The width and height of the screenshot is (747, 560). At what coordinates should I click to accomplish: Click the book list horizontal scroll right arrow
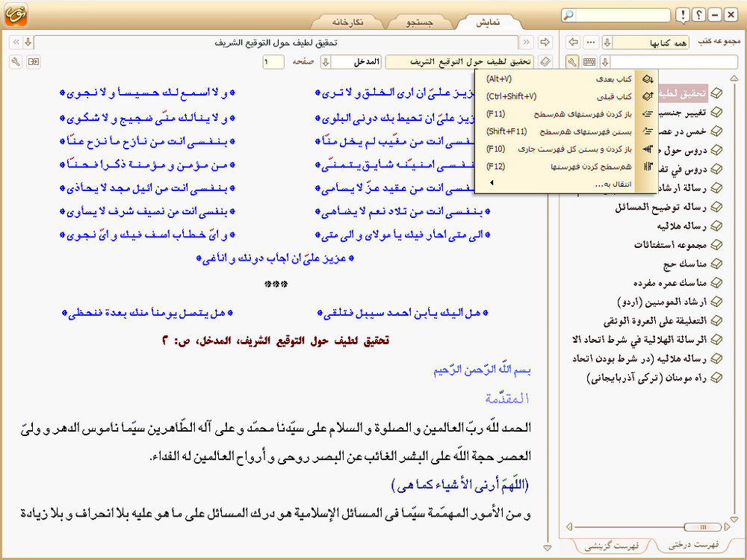(x=727, y=526)
